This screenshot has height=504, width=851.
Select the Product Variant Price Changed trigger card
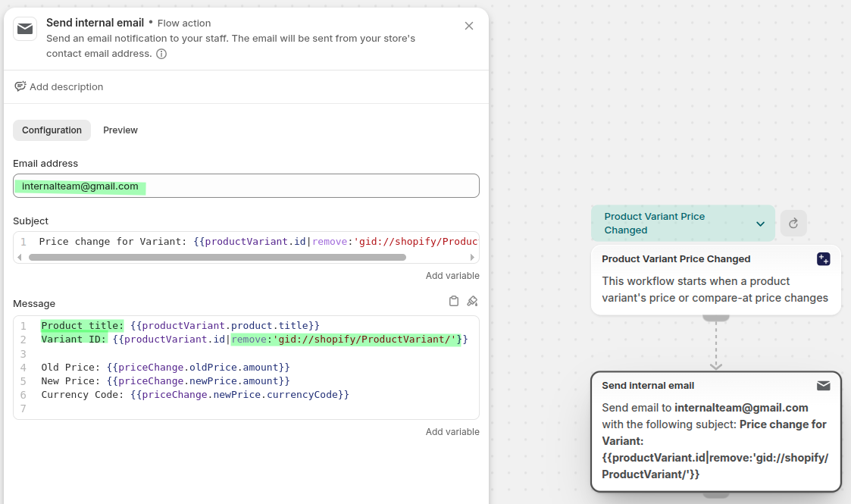[x=715, y=280]
